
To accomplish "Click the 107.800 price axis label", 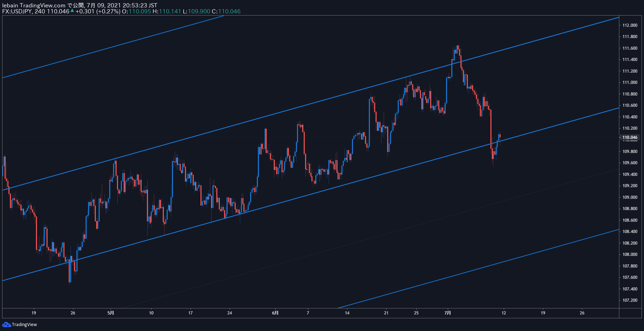I will [x=630, y=266].
